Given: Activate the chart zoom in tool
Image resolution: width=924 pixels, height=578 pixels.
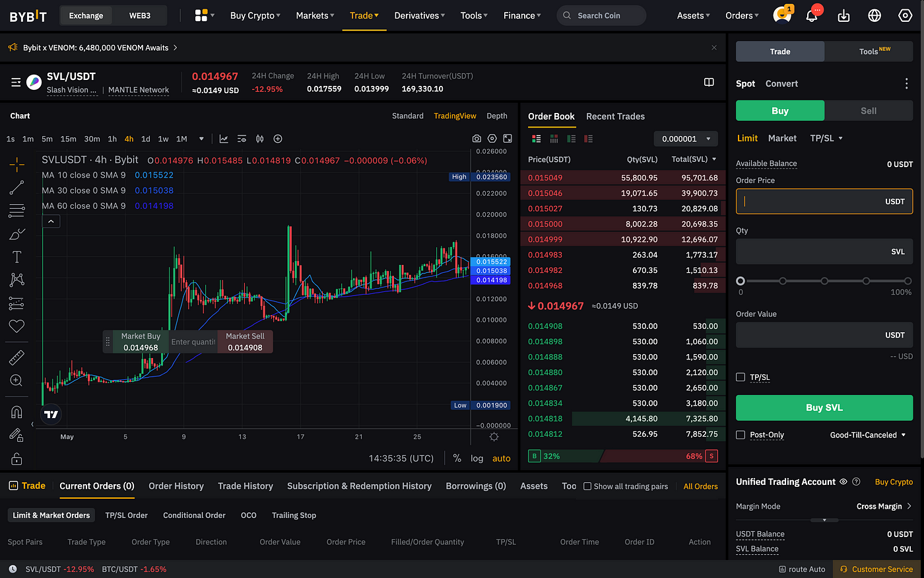Looking at the screenshot, I should click(x=16, y=380).
